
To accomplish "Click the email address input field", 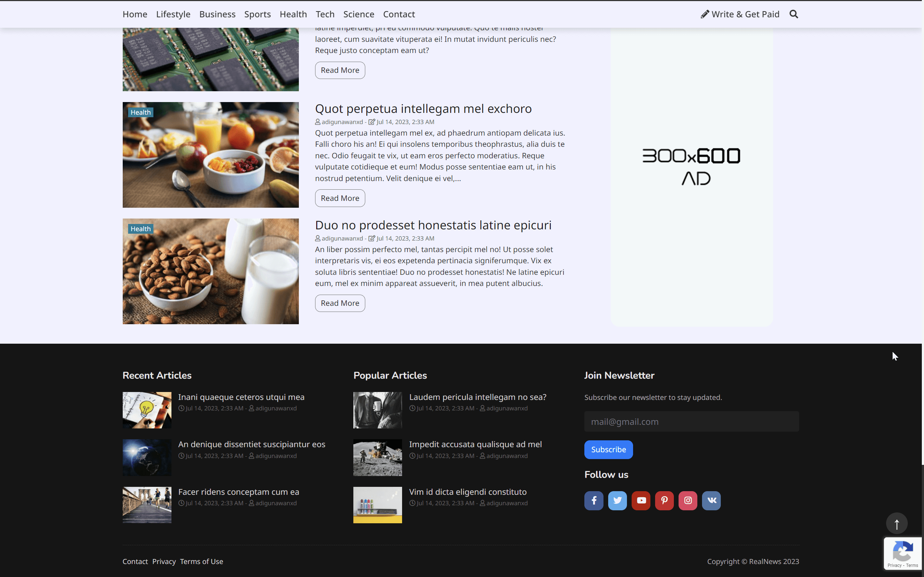I will (691, 421).
